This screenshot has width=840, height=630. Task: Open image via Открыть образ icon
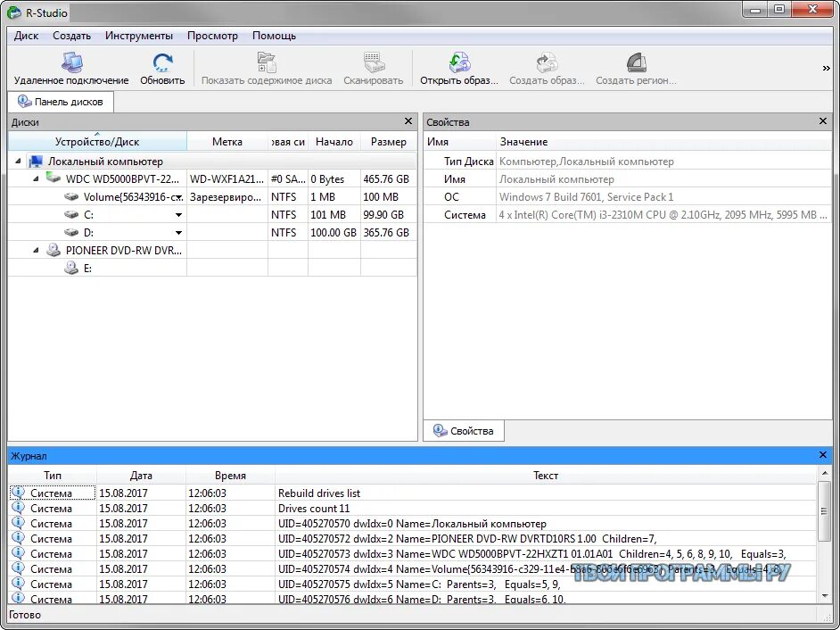tap(459, 62)
